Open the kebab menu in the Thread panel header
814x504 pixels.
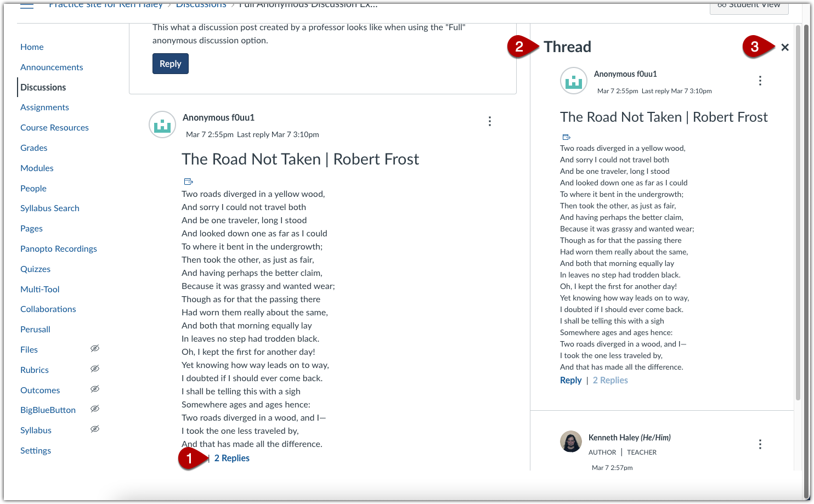coord(760,80)
